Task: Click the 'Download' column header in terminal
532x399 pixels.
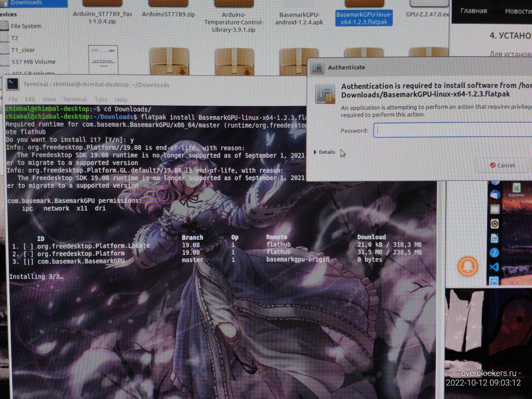Action: click(x=371, y=237)
